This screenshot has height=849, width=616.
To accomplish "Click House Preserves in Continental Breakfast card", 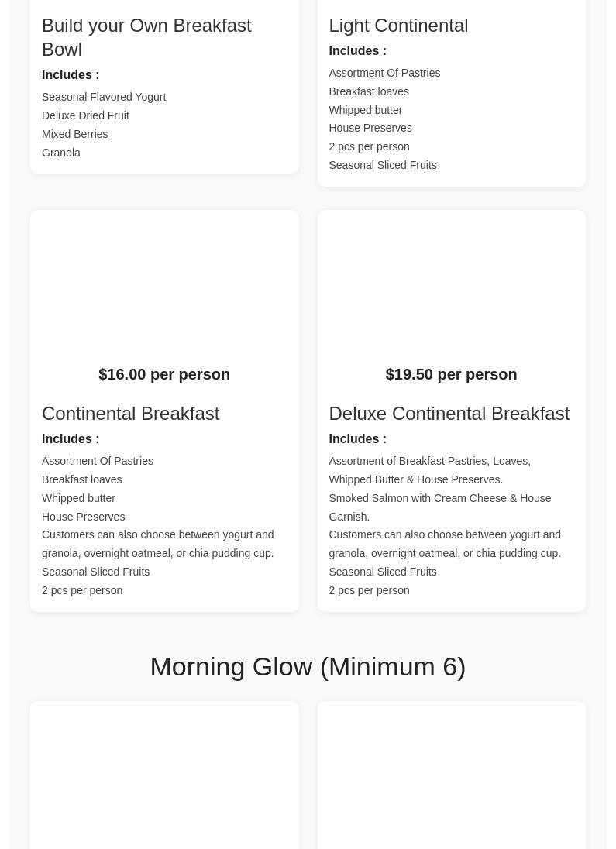I will [83, 517].
